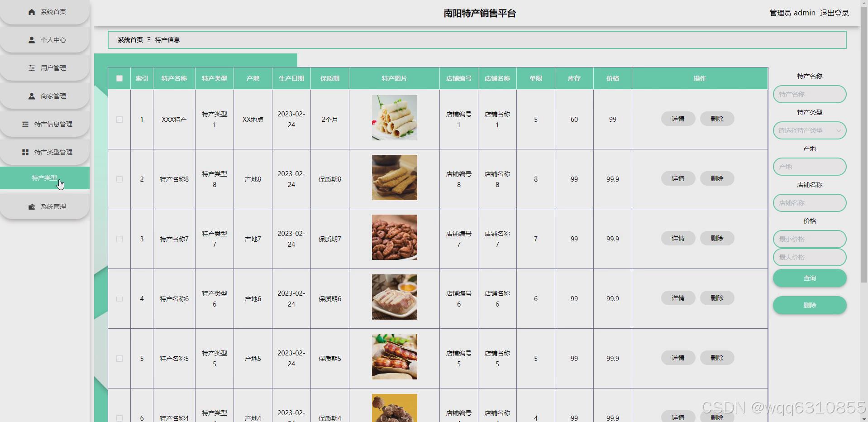Focus the 特产名称 search field
The image size is (868, 422).
(810, 94)
